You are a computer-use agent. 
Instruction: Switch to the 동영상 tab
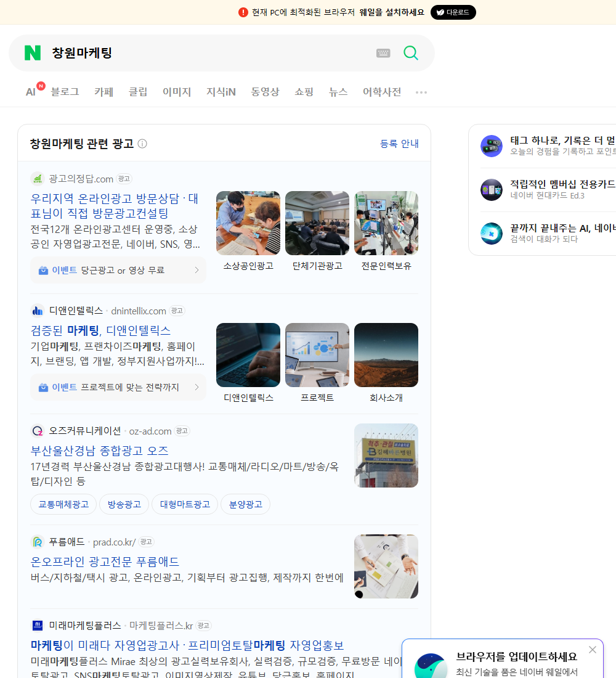point(265,92)
